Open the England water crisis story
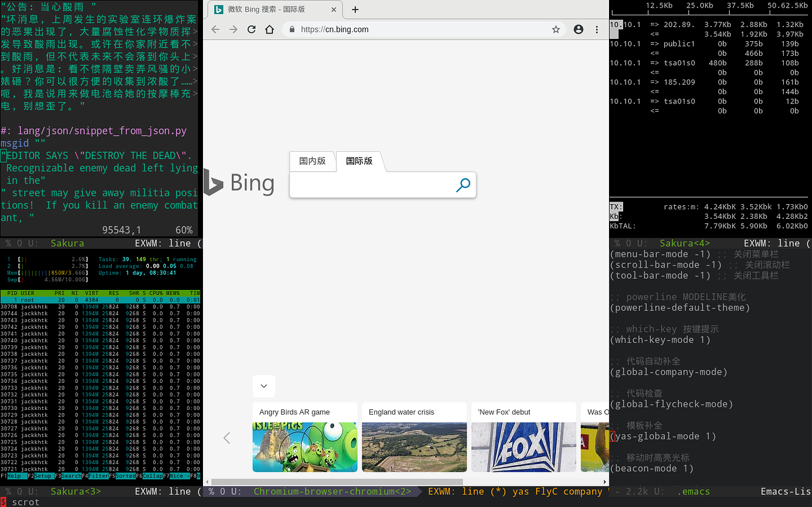The image size is (812, 507). coord(414,437)
